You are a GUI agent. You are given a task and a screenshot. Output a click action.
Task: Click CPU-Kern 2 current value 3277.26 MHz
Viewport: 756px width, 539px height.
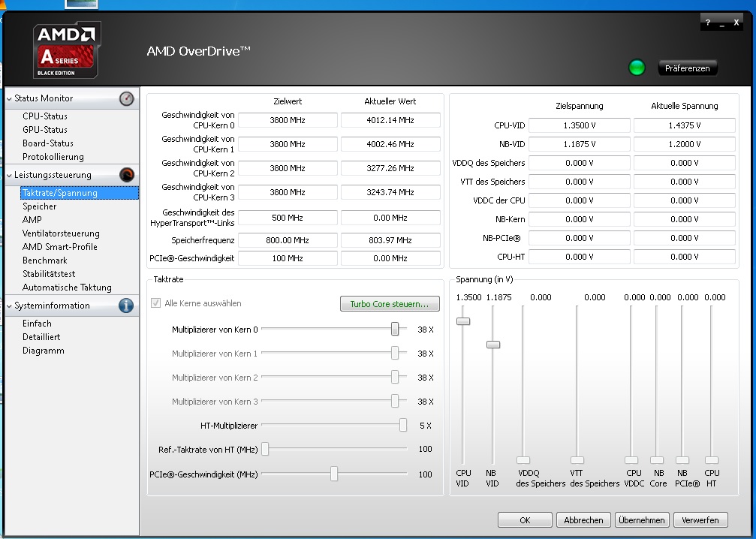coord(390,168)
